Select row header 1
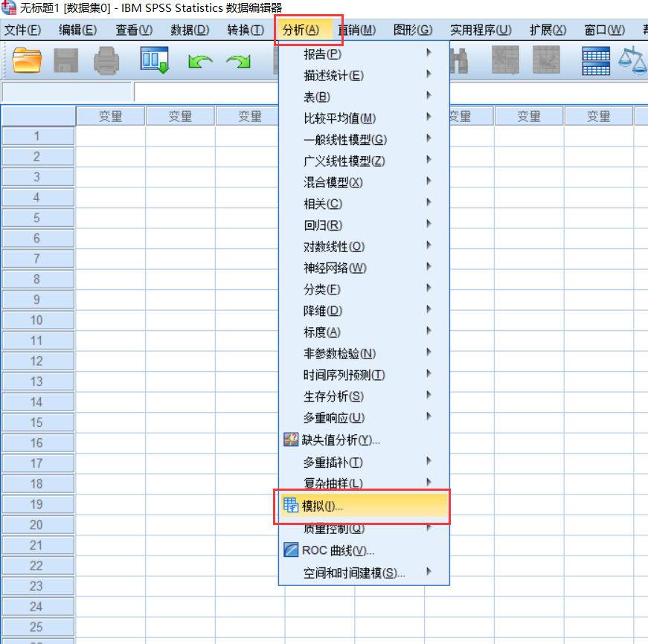Viewport: 648px width, 644px height. coord(38,136)
